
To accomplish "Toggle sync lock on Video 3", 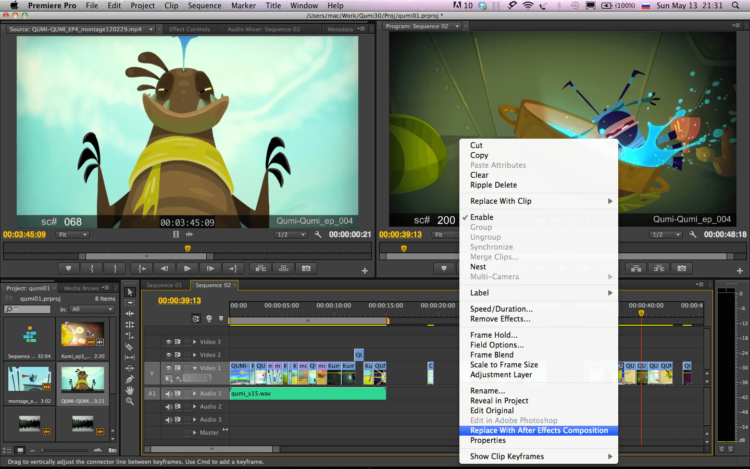I will pyautogui.click(x=177, y=342).
